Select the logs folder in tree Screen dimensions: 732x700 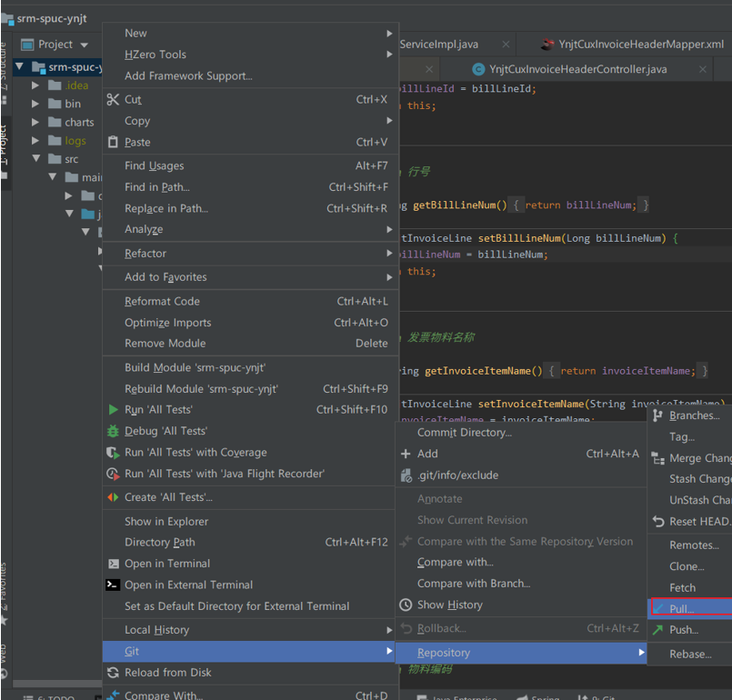click(x=75, y=141)
